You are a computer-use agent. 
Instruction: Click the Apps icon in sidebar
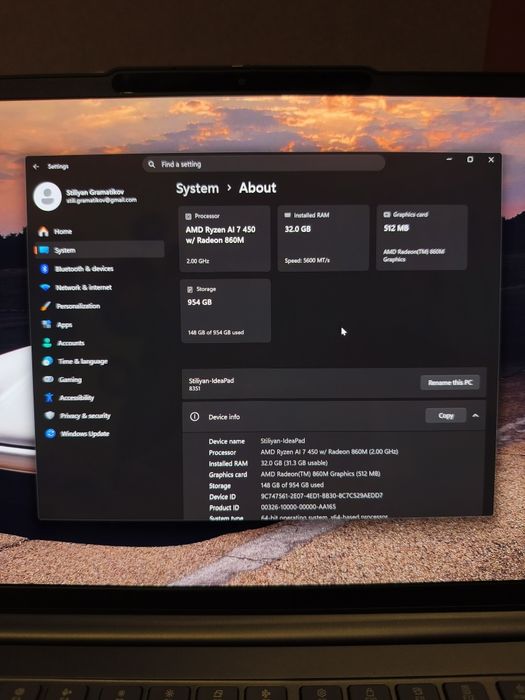46,325
